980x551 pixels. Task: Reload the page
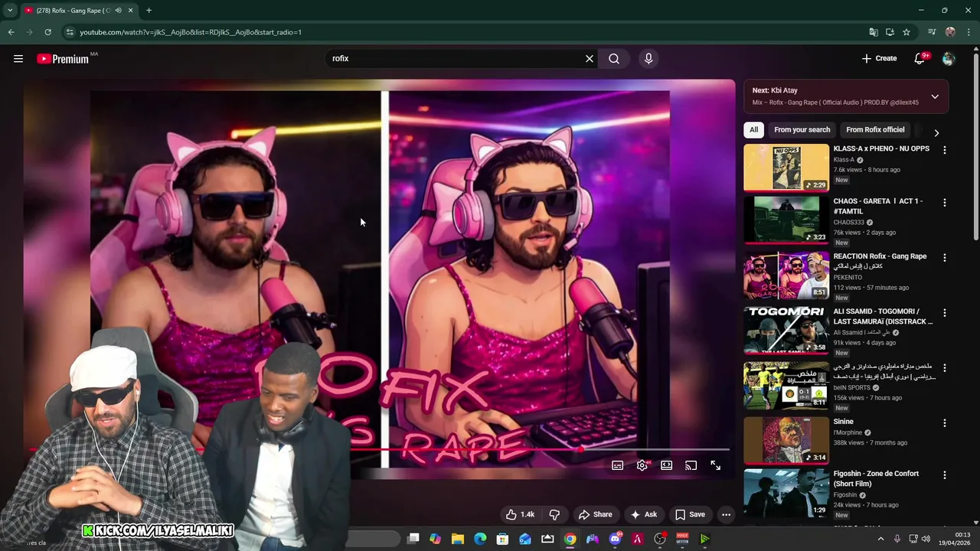point(47,32)
